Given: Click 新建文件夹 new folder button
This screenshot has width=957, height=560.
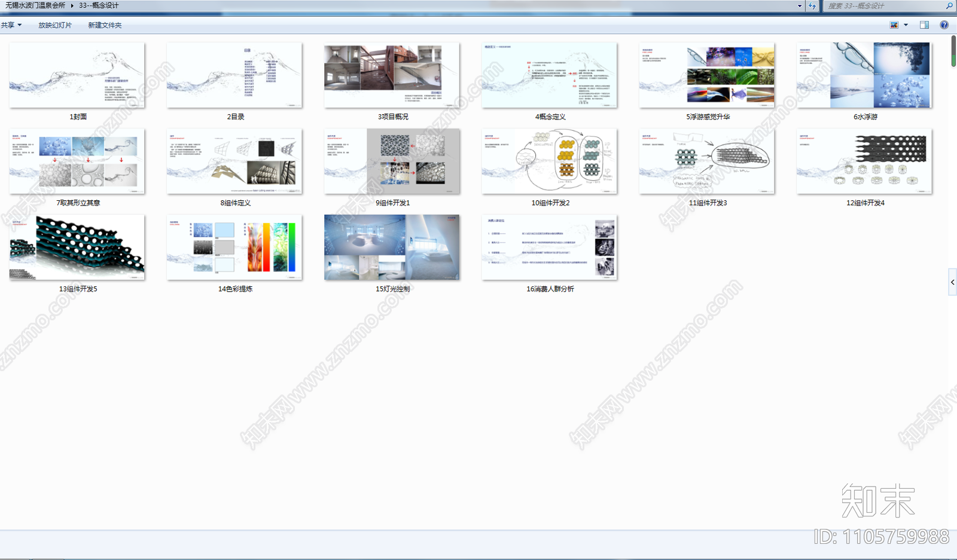Looking at the screenshot, I should coord(105,25).
